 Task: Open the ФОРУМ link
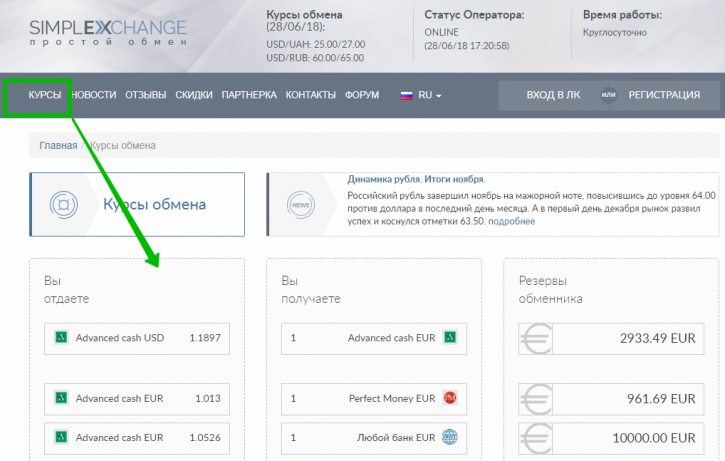coord(362,95)
